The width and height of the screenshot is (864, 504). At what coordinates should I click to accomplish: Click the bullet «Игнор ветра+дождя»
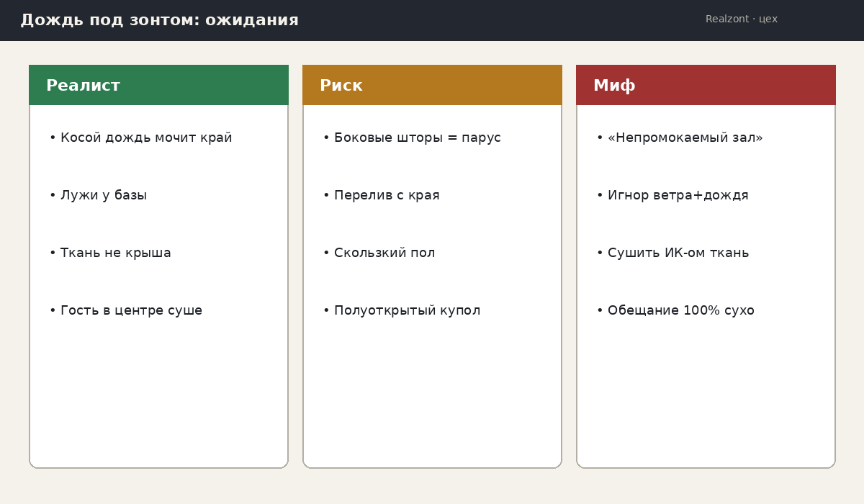(x=672, y=195)
